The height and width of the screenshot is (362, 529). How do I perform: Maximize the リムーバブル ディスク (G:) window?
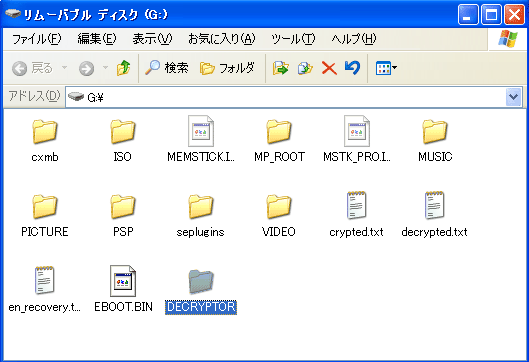(x=491, y=15)
